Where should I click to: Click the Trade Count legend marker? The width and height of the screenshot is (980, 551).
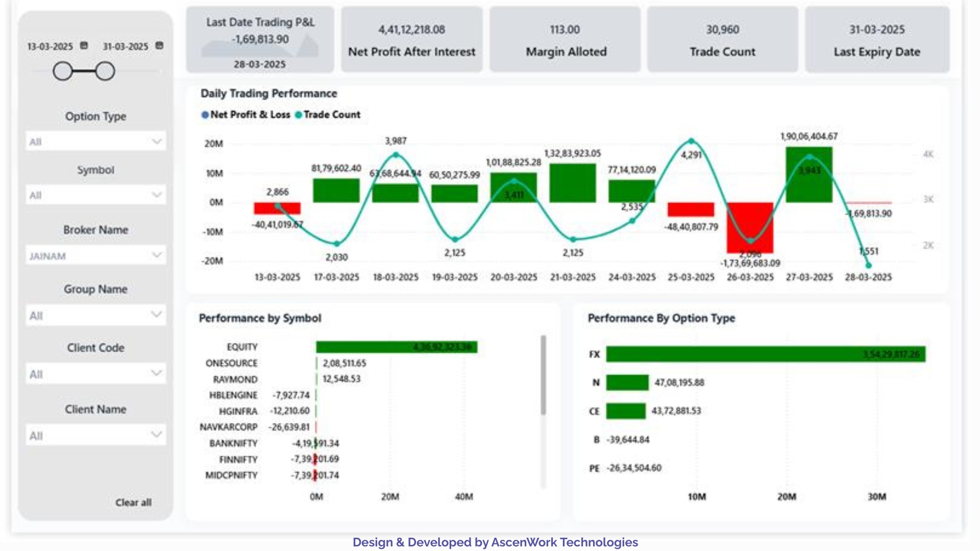click(x=299, y=115)
